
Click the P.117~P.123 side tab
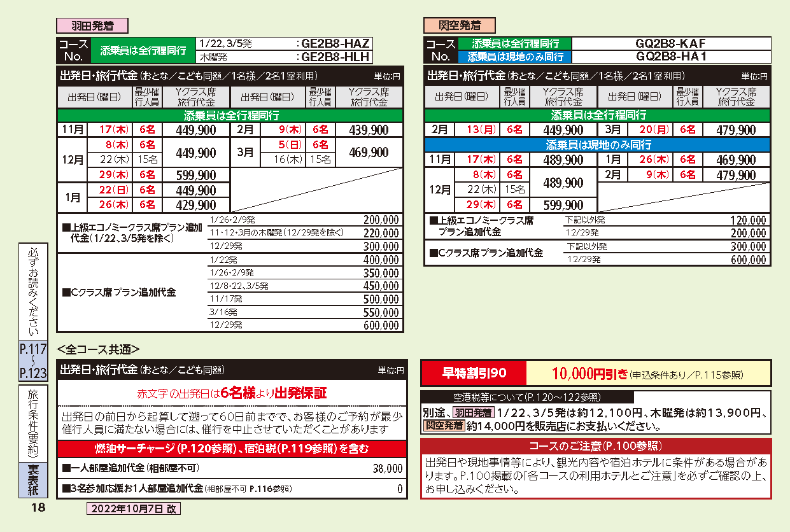pyautogui.click(x=33, y=361)
